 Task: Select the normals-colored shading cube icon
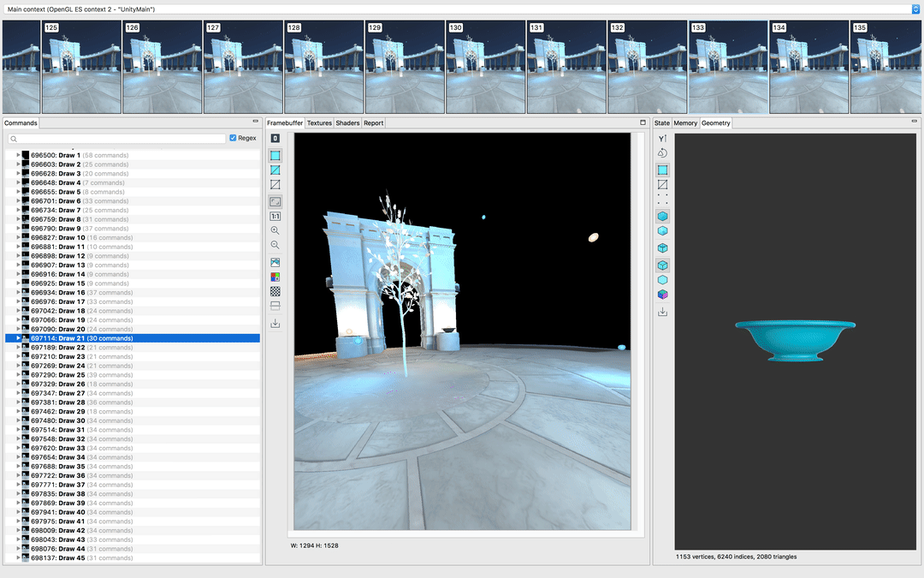click(662, 295)
